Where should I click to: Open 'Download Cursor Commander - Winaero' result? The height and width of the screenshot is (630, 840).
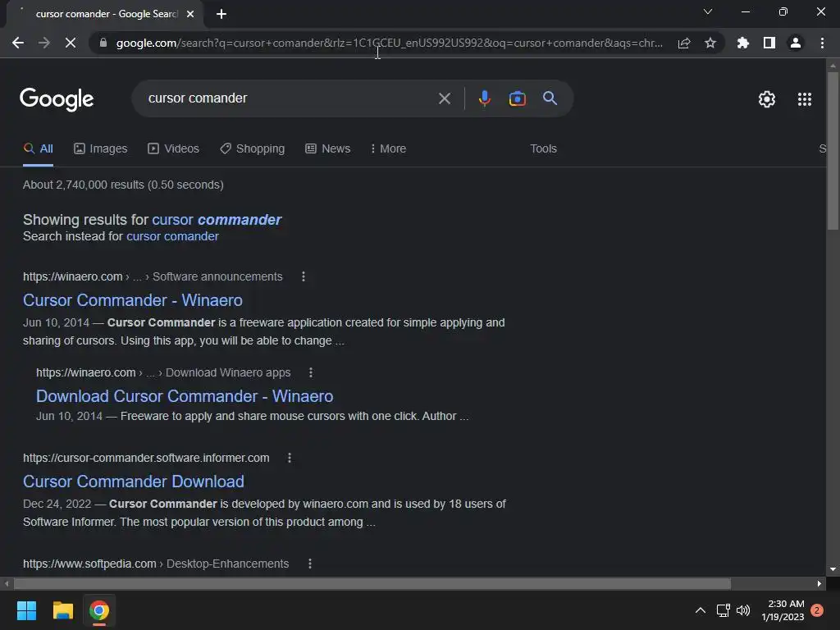pyautogui.click(x=185, y=396)
